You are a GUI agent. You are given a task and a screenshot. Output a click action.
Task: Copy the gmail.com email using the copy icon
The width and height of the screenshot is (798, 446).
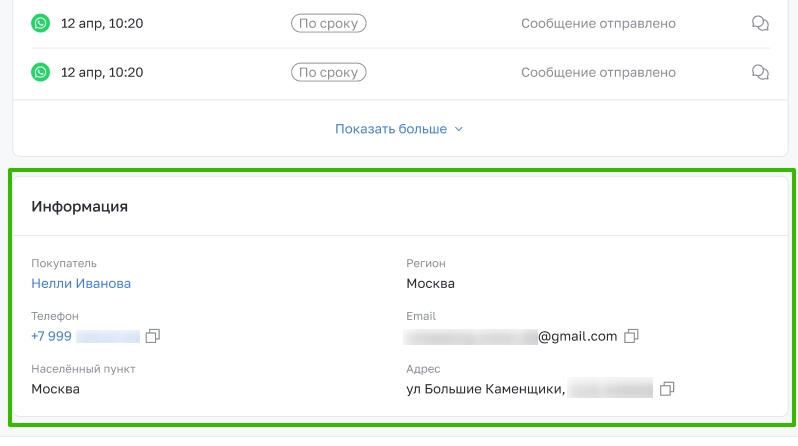[x=631, y=336]
